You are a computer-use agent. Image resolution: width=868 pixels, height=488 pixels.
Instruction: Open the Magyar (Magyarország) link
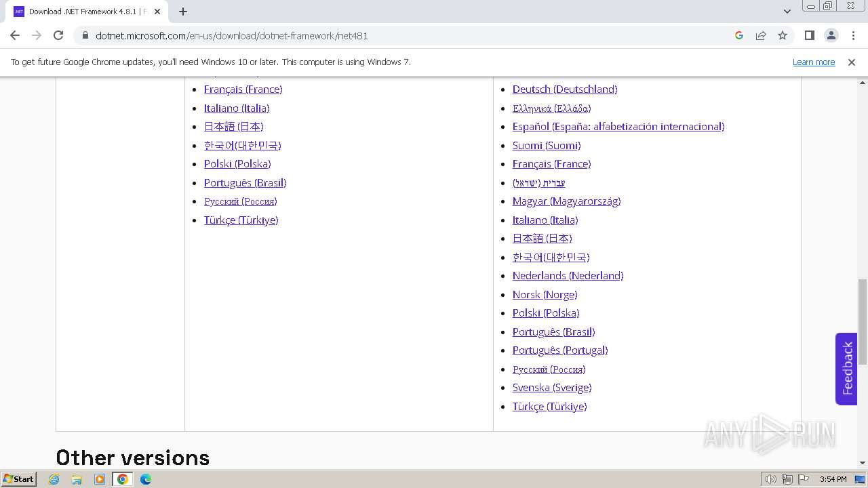[567, 201]
